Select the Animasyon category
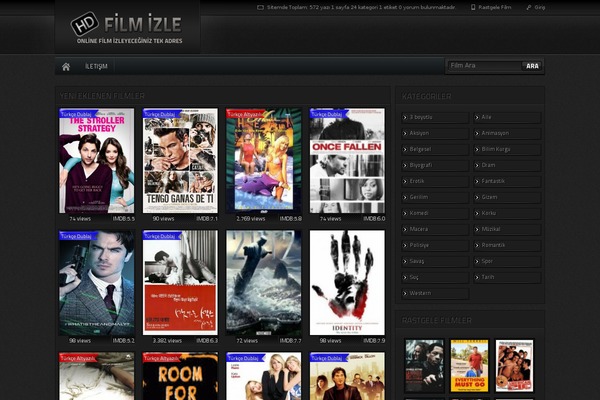The image size is (600, 400). [x=507, y=133]
